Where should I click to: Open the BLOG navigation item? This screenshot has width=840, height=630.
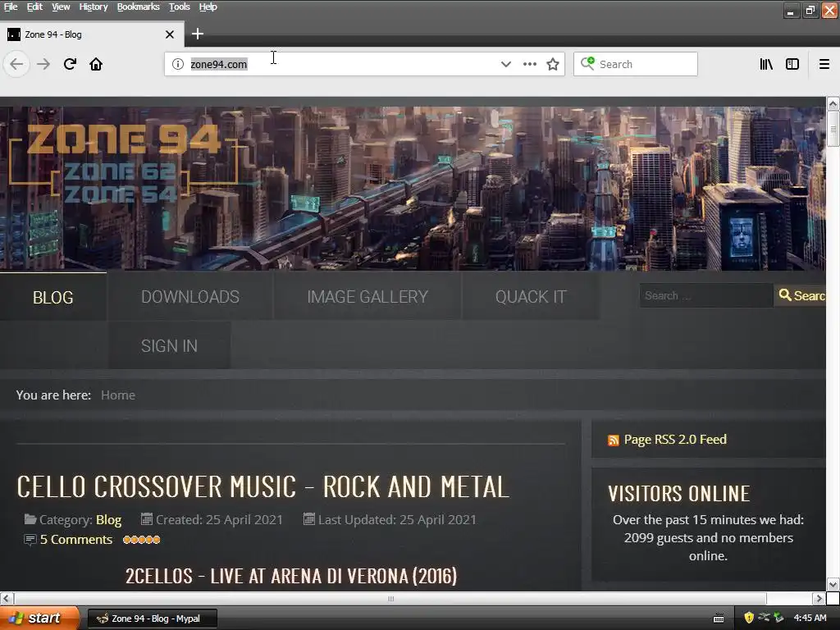pos(53,297)
